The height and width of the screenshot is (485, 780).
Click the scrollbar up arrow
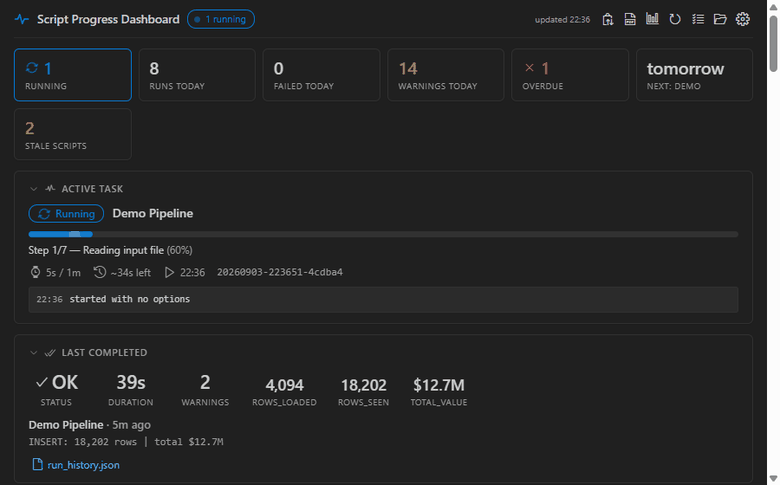(x=773, y=6)
